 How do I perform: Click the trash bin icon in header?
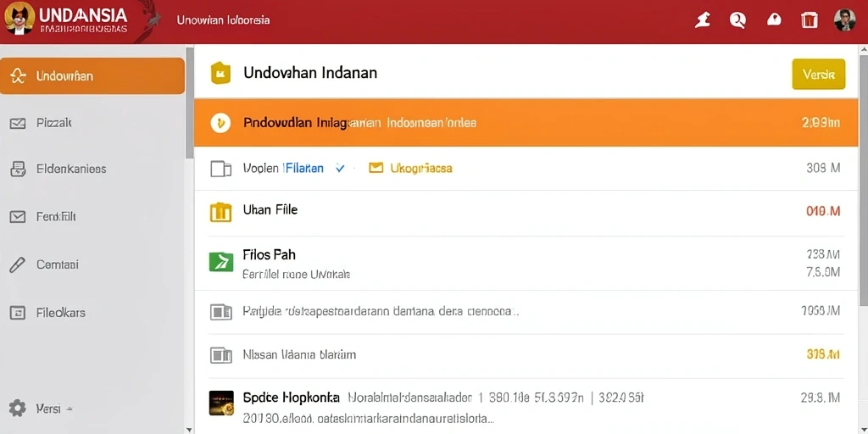pos(809,20)
